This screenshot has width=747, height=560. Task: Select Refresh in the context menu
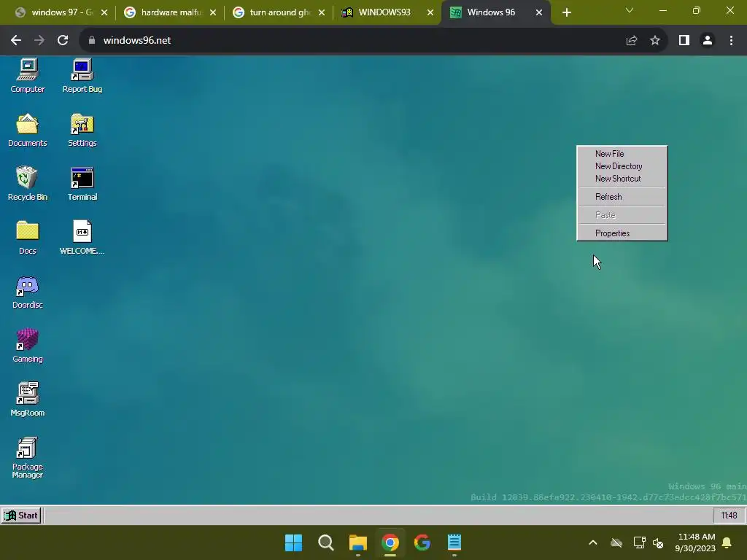tap(622, 197)
